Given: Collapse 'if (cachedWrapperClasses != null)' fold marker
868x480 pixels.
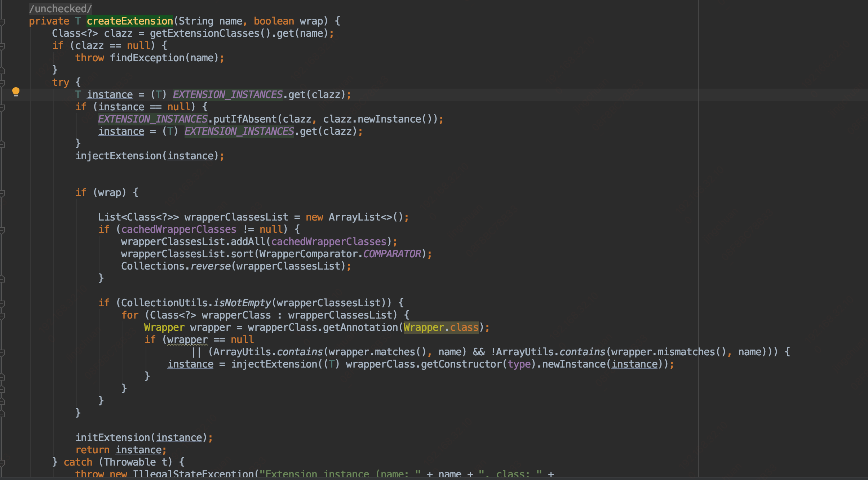Looking at the screenshot, I should [x=2, y=230].
